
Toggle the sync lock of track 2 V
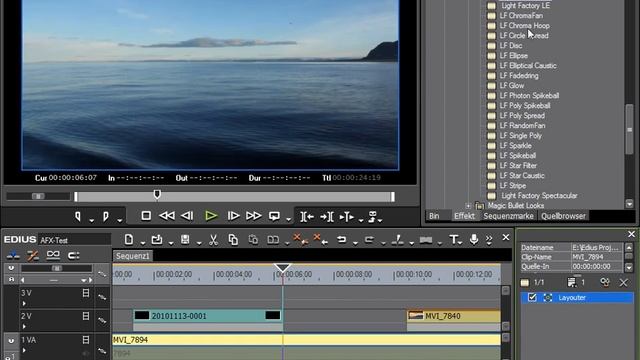[x=101, y=321]
